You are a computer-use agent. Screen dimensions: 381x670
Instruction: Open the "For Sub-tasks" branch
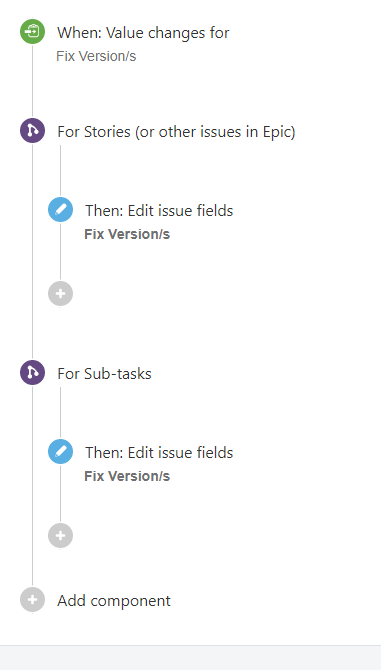[105, 374]
